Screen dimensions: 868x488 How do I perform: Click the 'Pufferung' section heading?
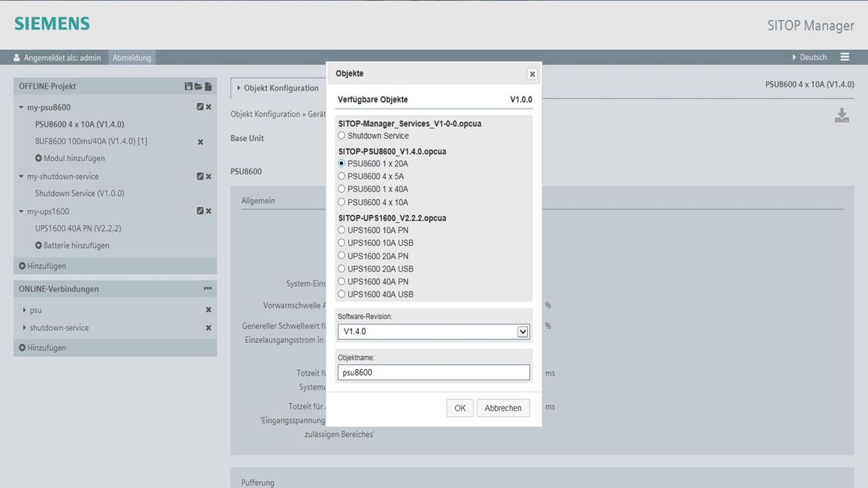pos(258,483)
